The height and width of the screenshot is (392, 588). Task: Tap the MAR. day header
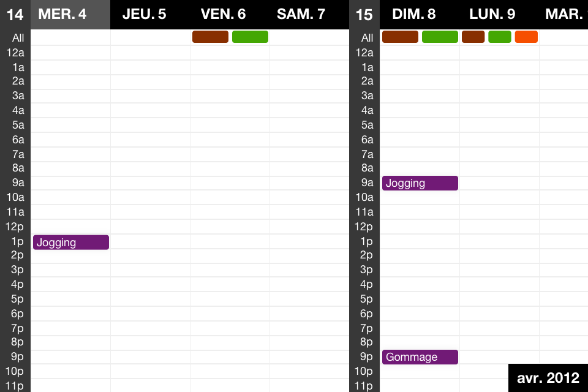[565, 14]
